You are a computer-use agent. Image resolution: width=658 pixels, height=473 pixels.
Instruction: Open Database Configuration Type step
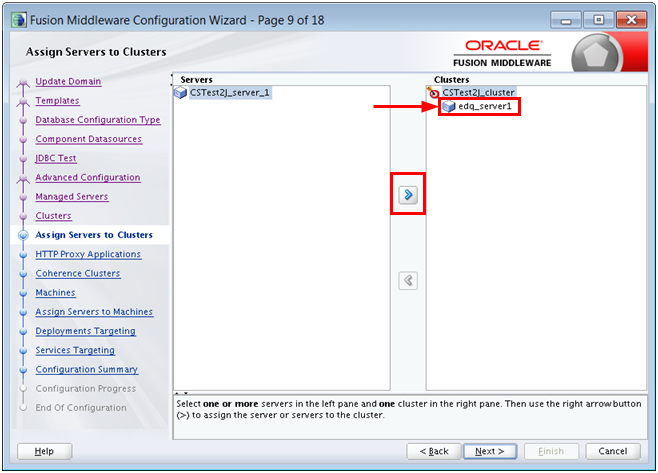pyautogui.click(x=98, y=120)
